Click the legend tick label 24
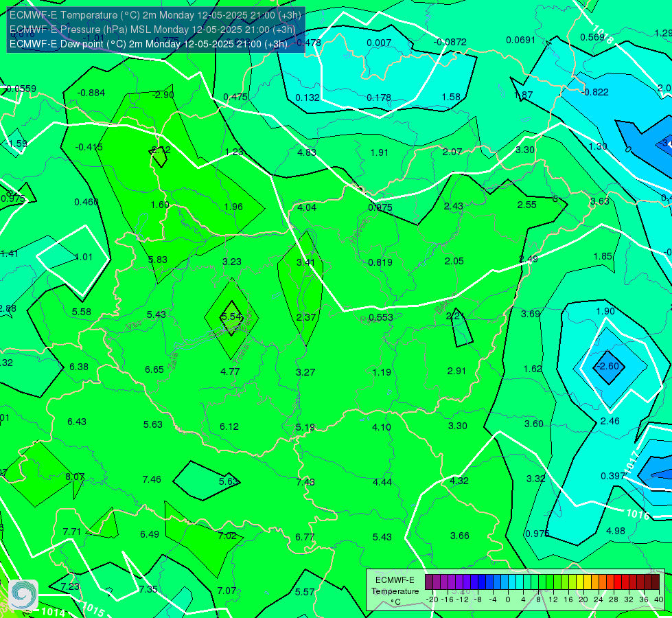This screenshot has height=618, width=672. (599, 599)
